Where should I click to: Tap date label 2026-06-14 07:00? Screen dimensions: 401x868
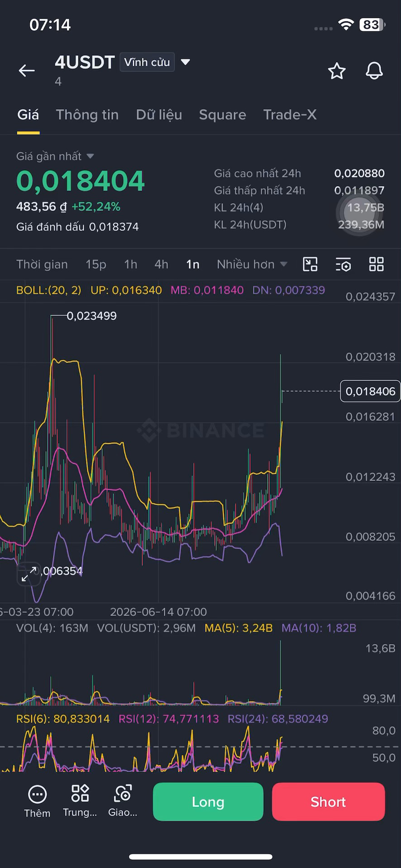[x=158, y=612]
